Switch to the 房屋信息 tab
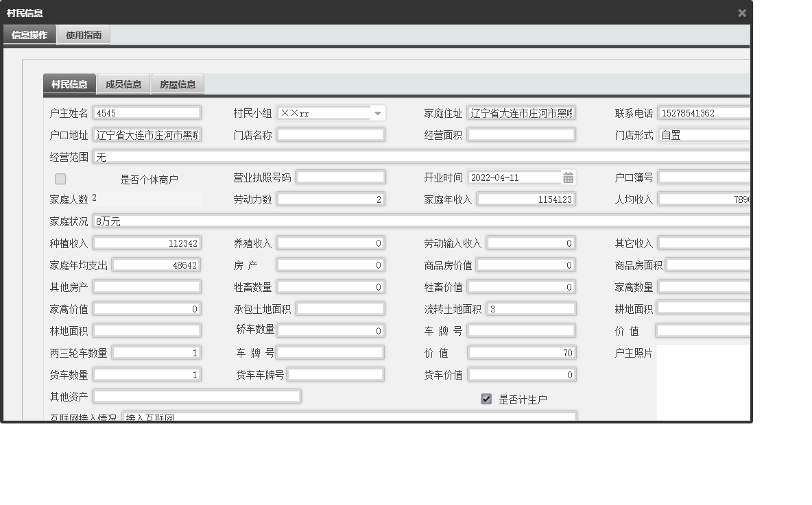 coord(177,84)
